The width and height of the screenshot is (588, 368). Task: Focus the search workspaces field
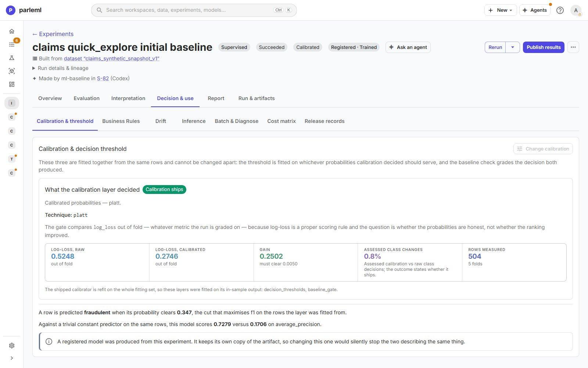[194, 10]
